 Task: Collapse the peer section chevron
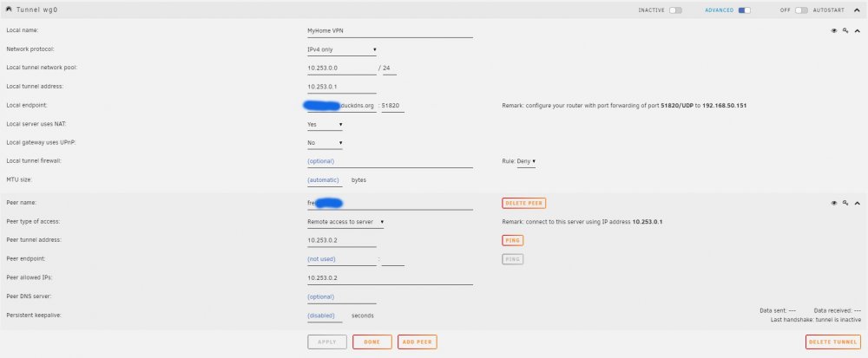pos(857,203)
